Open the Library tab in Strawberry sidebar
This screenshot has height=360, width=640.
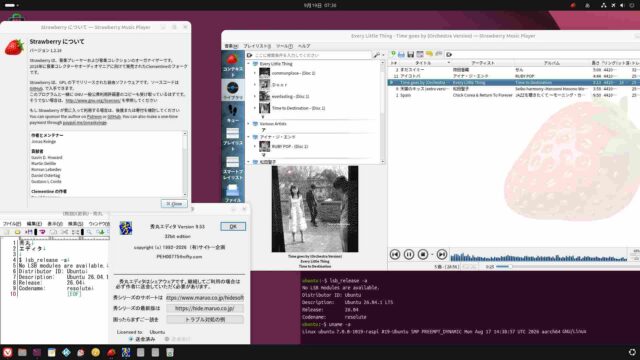point(233,91)
